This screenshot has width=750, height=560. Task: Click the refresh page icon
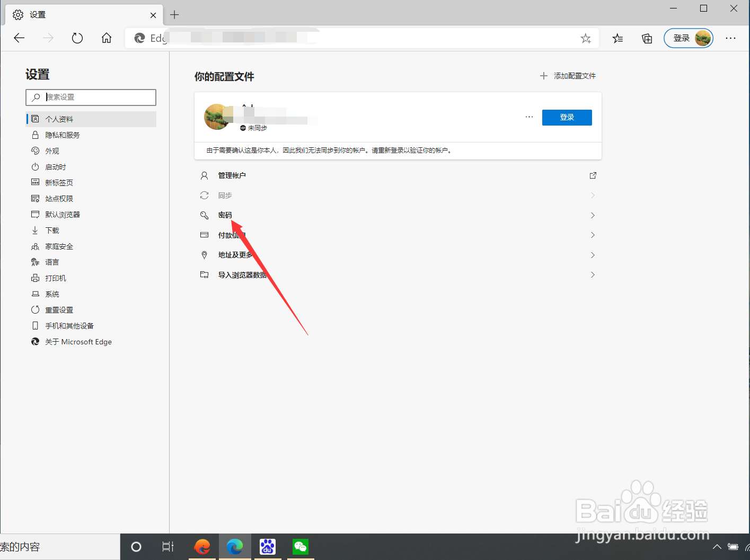pos(77,38)
